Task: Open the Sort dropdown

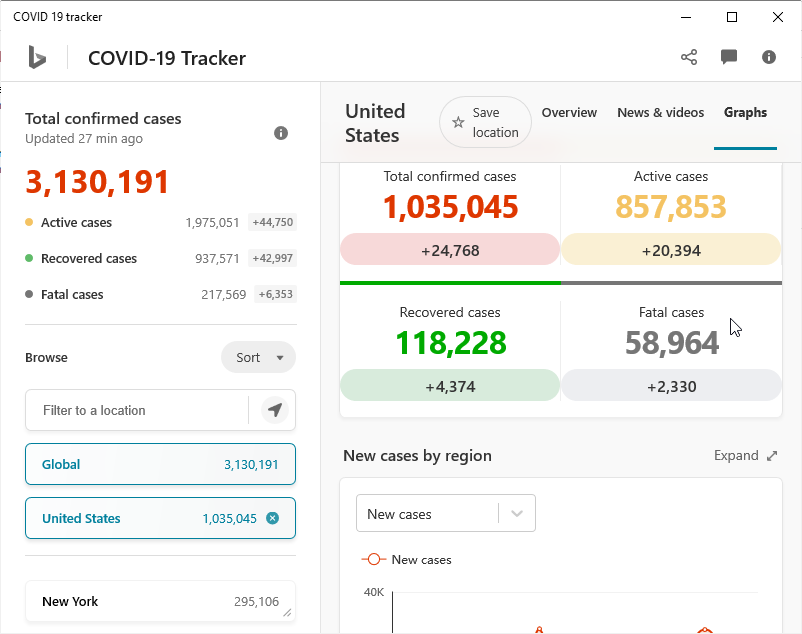Action: click(258, 357)
